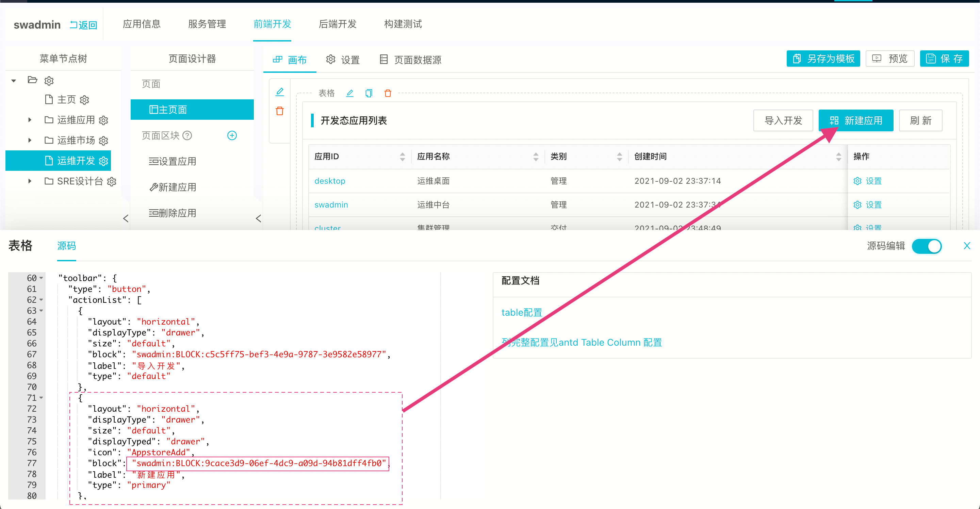Open settings gear for 运维市场 node

click(103, 141)
